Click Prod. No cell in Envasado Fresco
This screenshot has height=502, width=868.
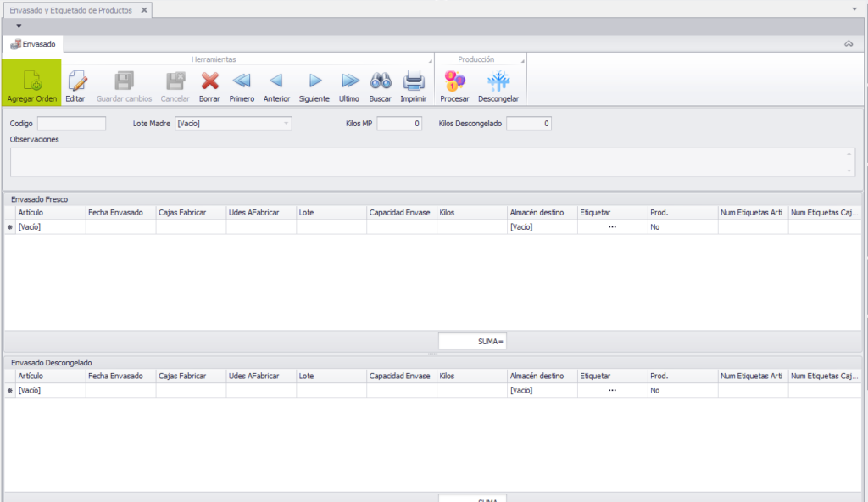pyautogui.click(x=683, y=226)
